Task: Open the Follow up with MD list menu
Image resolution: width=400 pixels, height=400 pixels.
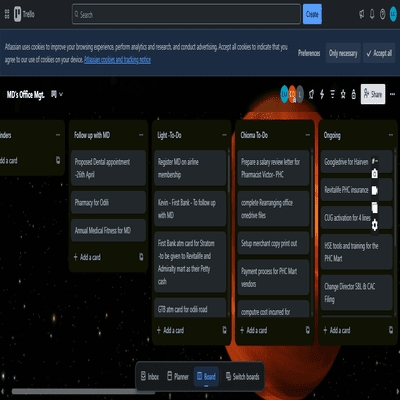Action: 141,135
